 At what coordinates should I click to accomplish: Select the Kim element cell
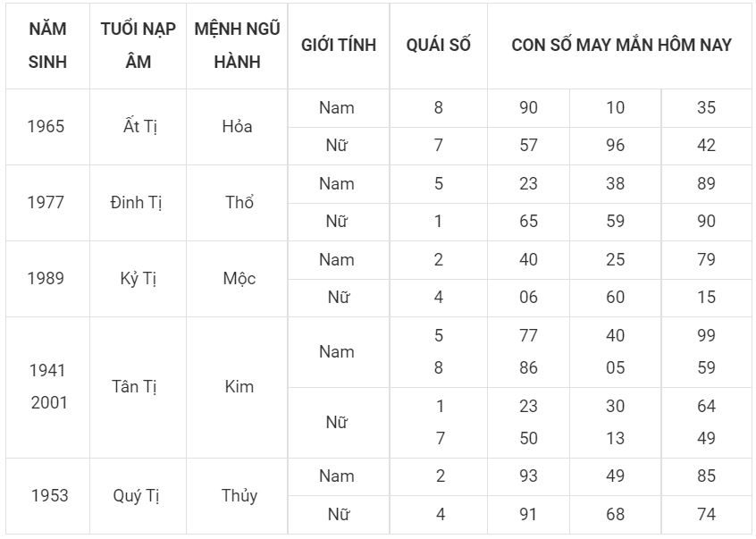tap(237, 387)
